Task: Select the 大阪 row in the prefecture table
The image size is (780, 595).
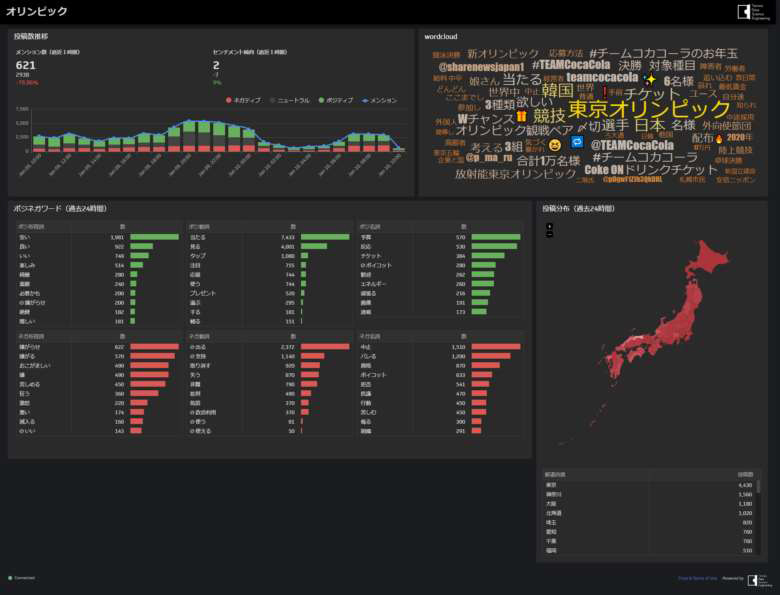Action: point(649,504)
